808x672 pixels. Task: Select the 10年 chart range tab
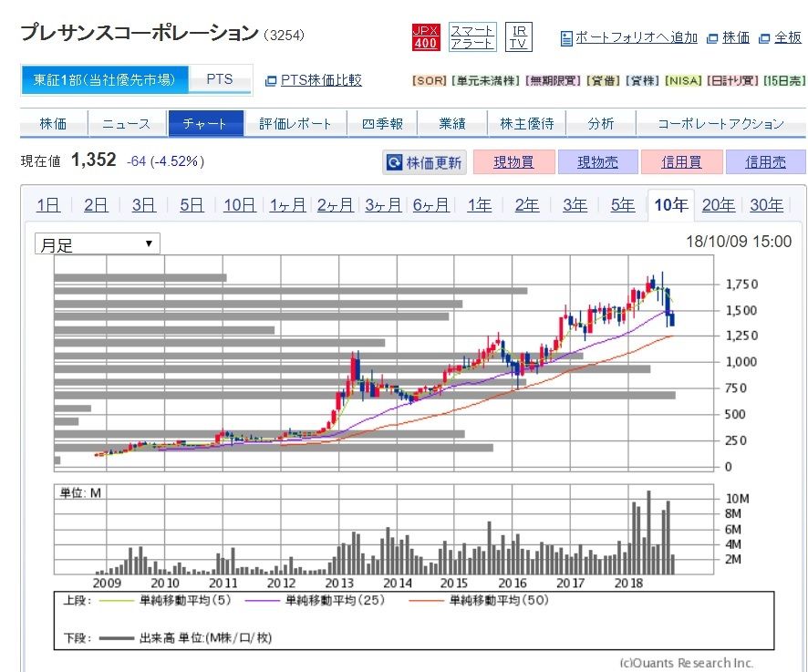(x=671, y=205)
